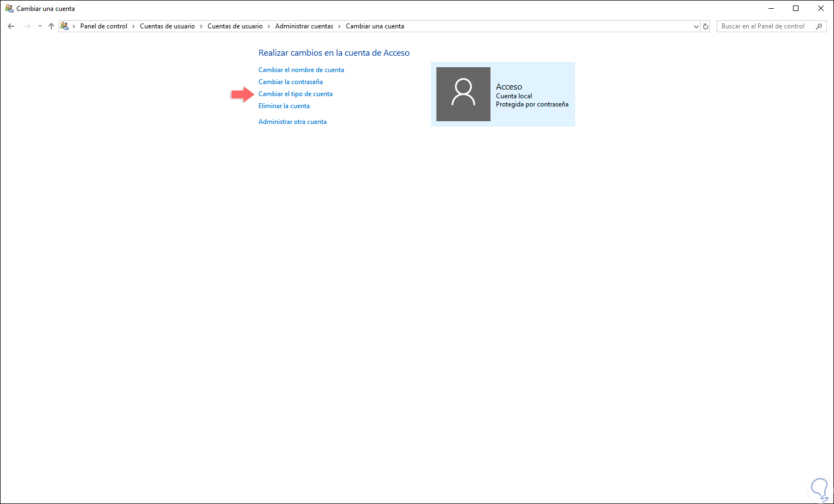Click the user accounts icon in address bar
The image size is (834, 504).
click(64, 26)
